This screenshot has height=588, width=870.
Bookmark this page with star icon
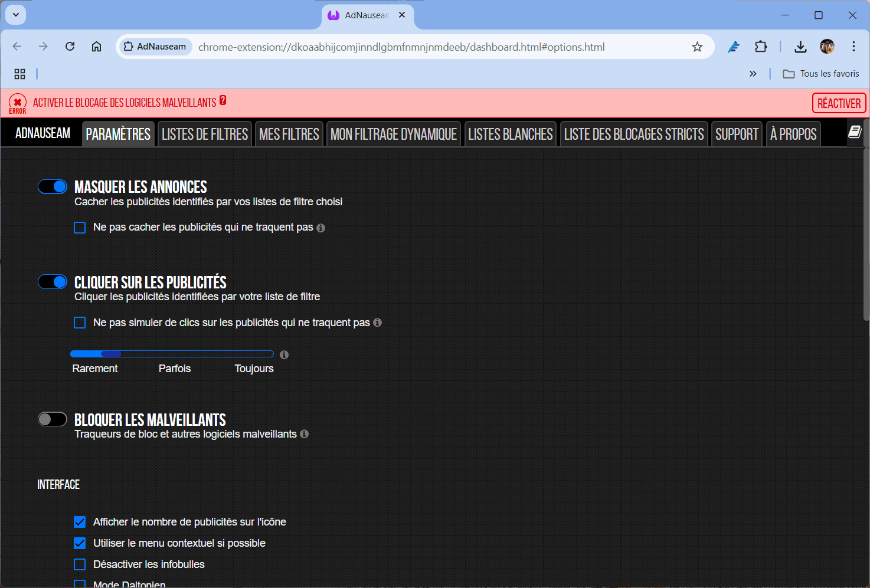[697, 47]
